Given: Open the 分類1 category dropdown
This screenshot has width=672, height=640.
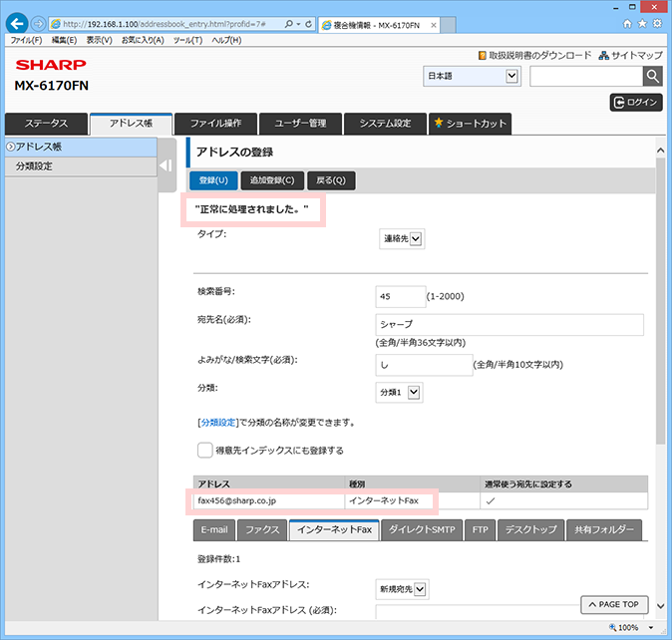Looking at the screenshot, I should [399, 393].
